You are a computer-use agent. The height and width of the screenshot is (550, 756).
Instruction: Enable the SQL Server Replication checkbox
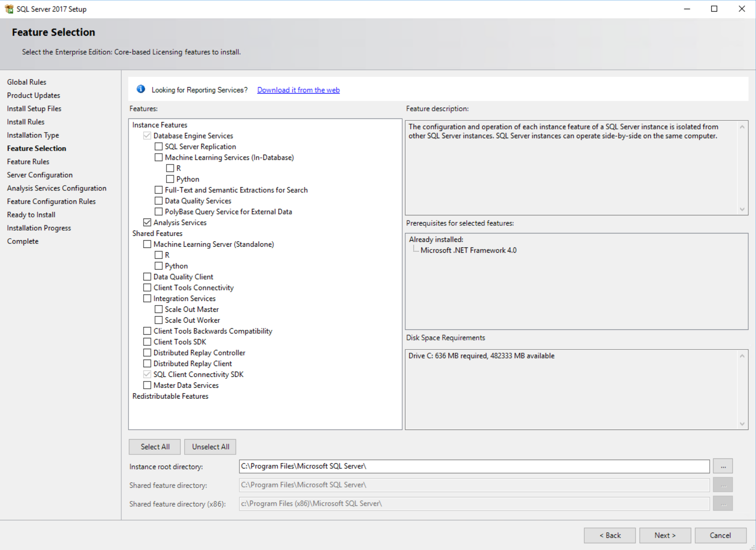(159, 147)
